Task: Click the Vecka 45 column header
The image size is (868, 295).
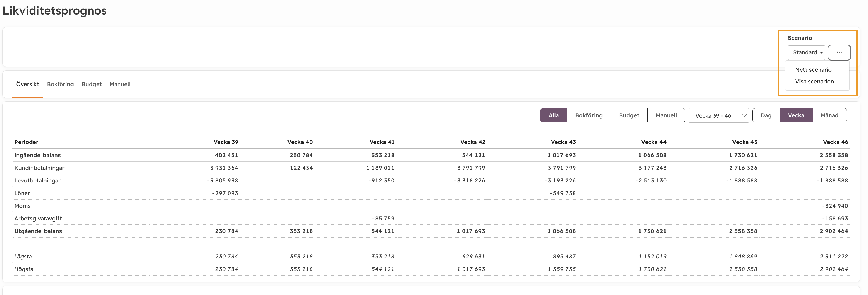Action: [x=745, y=142]
